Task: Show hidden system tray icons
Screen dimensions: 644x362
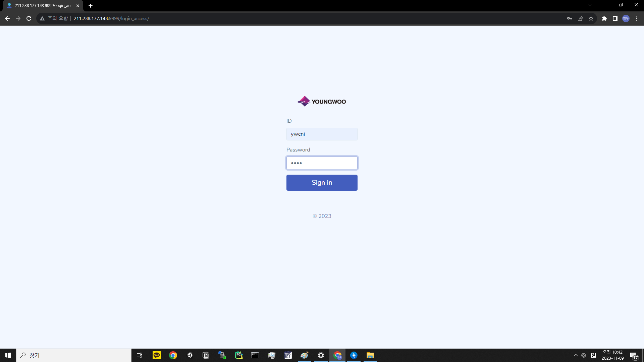Action: click(x=576, y=355)
